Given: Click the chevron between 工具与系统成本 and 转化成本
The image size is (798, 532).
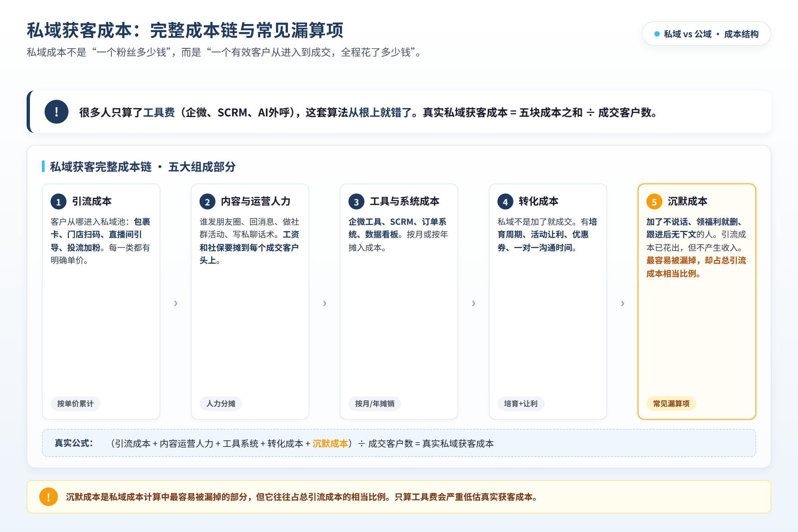Looking at the screenshot, I should (473, 303).
